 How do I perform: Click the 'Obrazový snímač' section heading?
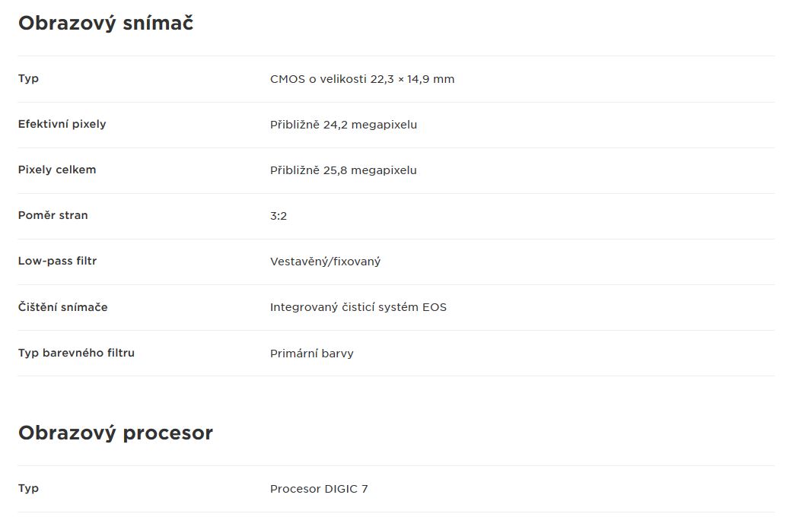tap(106, 24)
